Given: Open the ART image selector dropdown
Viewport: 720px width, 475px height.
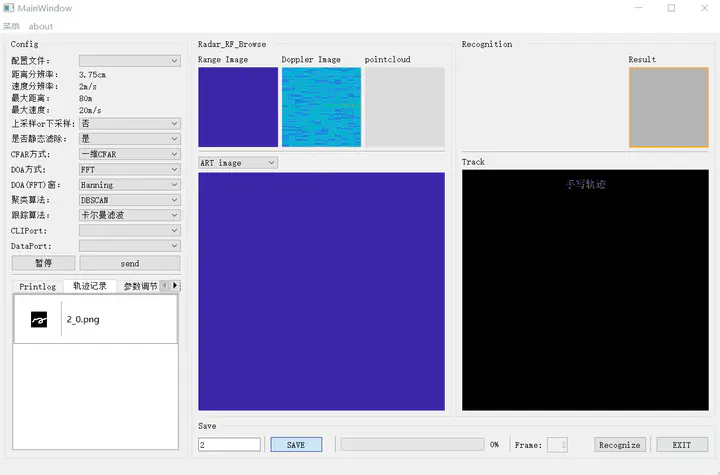Looking at the screenshot, I should [x=238, y=163].
